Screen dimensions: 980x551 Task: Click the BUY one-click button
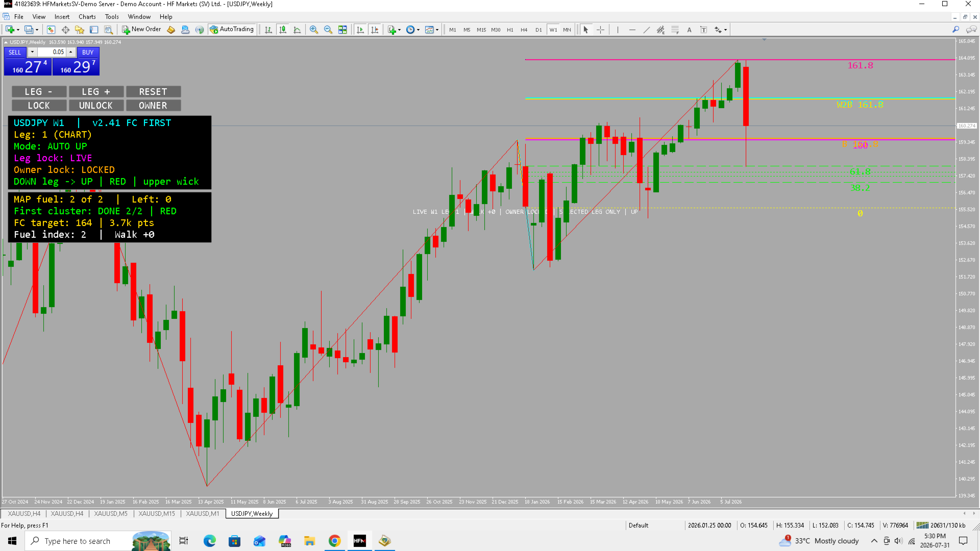coord(76,67)
